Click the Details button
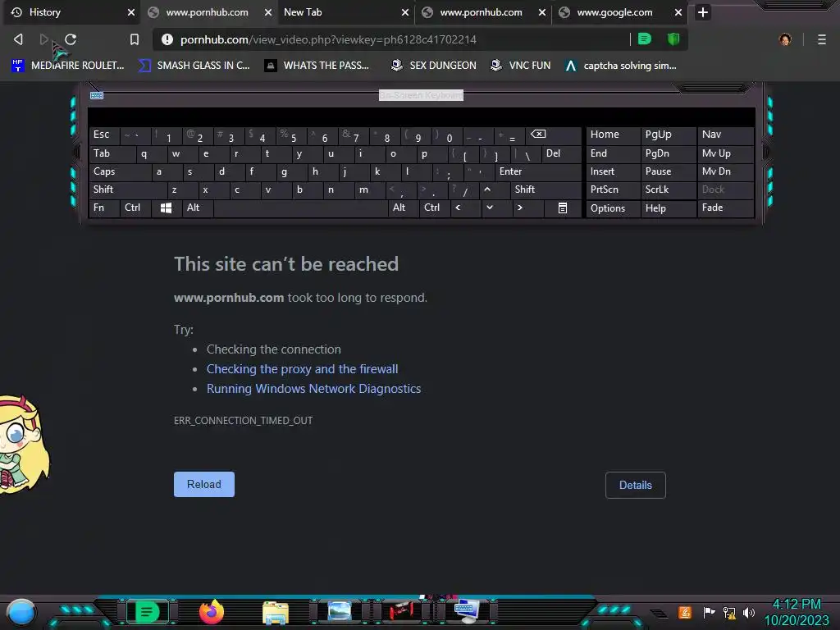This screenshot has width=840, height=630. (636, 485)
